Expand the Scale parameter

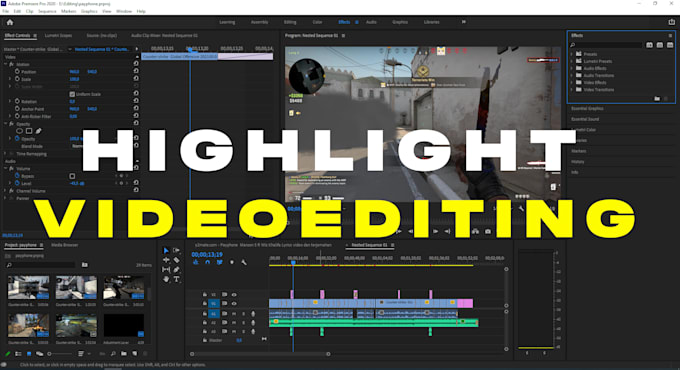click(x=10, y=79)
